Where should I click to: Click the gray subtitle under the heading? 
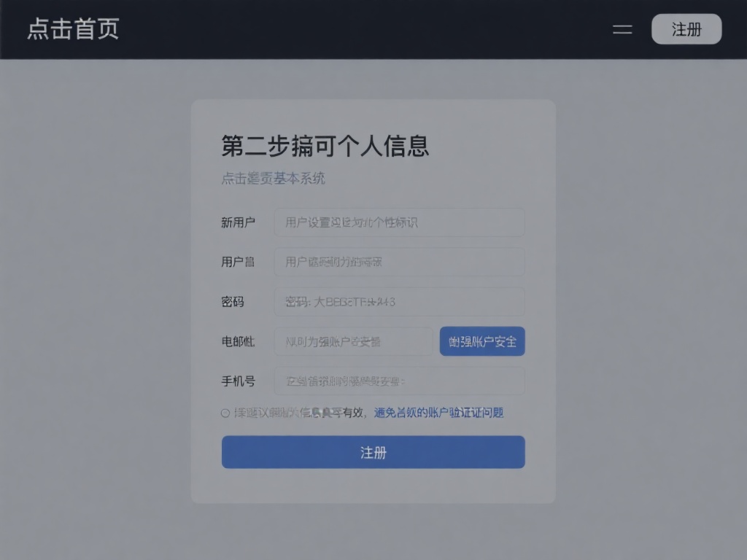pos(273,179)
